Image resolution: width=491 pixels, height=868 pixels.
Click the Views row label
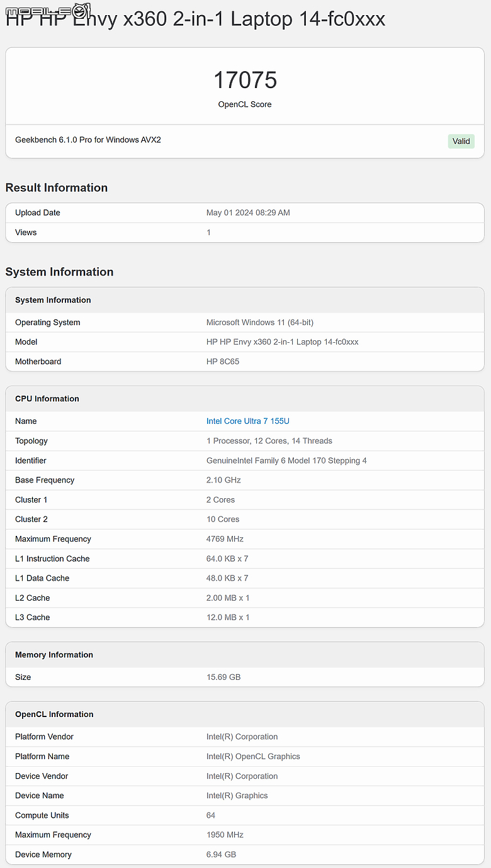[x=26, y=233]
